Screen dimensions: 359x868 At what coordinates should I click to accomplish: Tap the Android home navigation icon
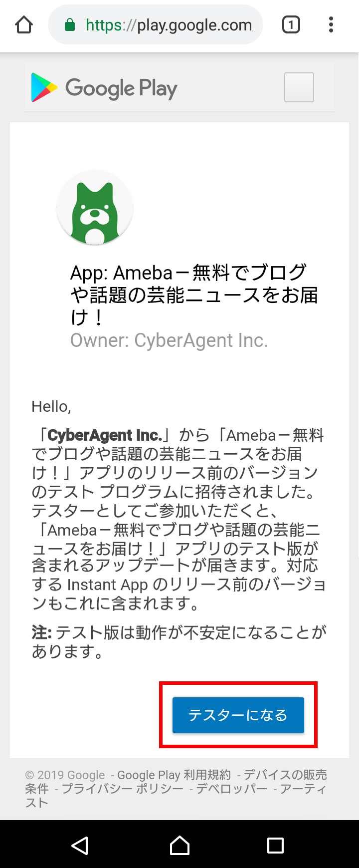179,846
